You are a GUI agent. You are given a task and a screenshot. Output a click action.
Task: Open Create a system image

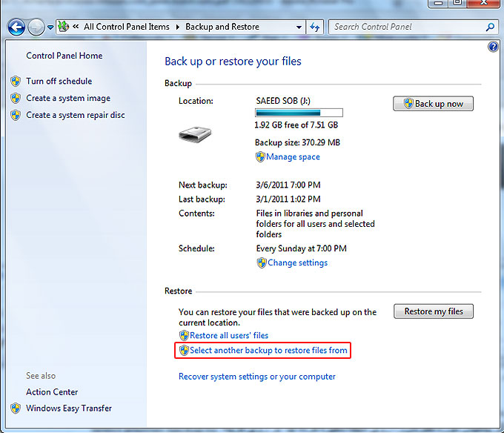pos(68,99)
